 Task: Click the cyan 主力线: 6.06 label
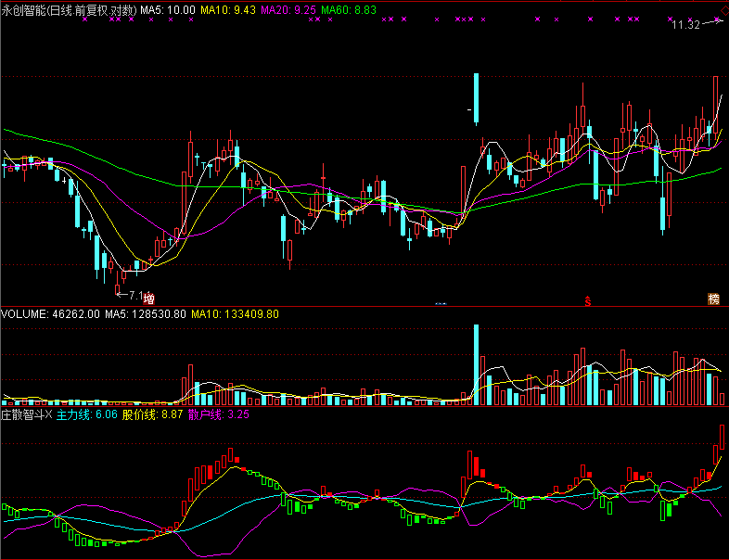87,414
